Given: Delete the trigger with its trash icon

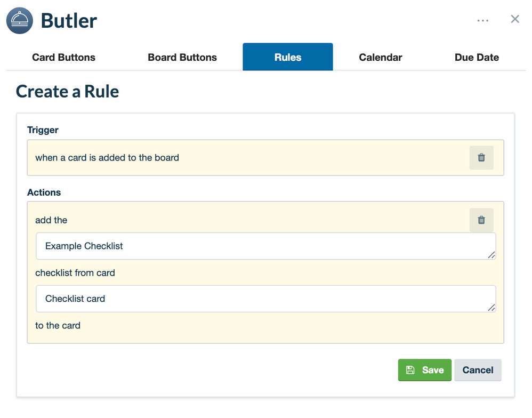Looking at the screenshot, I should pos(481,158).
